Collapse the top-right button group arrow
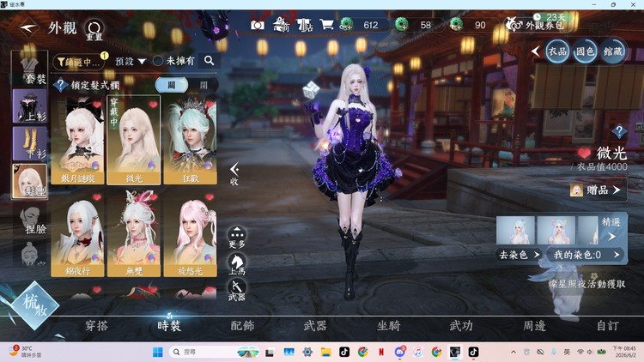The width and height of the screenshot is (644, 362). pos(535,51)
